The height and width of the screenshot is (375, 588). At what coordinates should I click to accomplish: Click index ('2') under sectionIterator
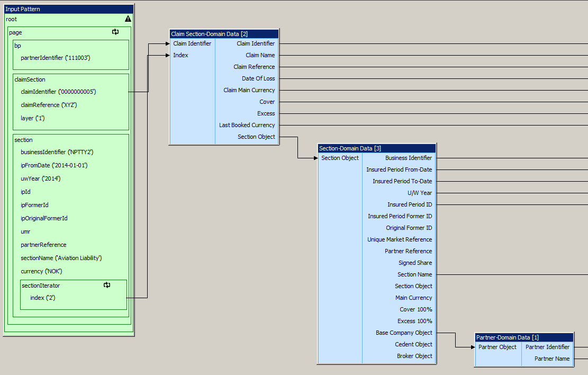(x=43, y=298)
